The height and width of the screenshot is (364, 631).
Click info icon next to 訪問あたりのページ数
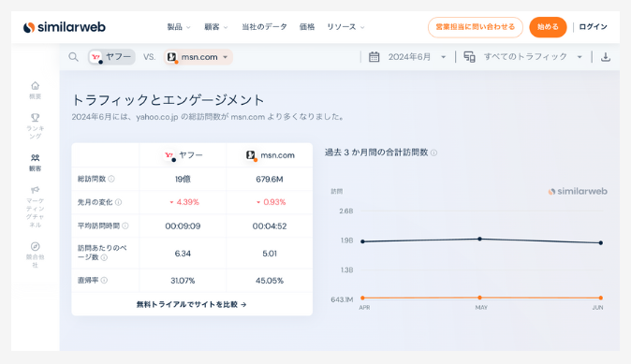[104, 257]
